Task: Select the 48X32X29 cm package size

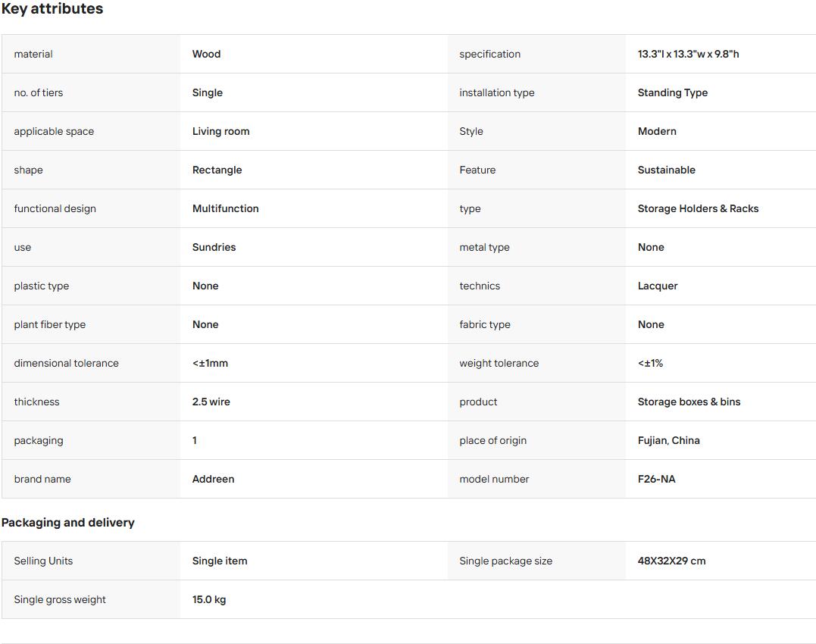Action: pos(672,561)
